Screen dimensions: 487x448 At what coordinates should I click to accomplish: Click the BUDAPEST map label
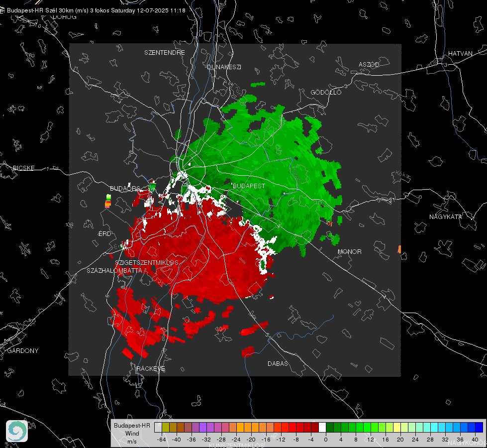click(x=249, y=186)
